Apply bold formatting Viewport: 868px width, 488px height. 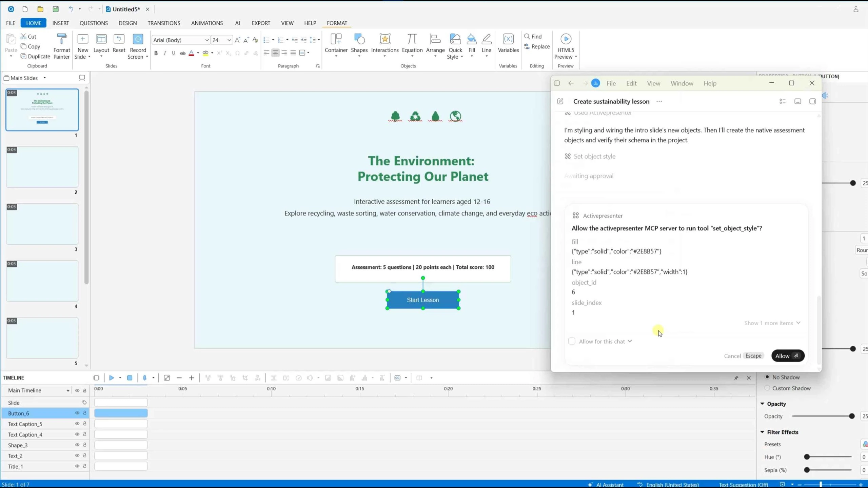pos(156,53)
